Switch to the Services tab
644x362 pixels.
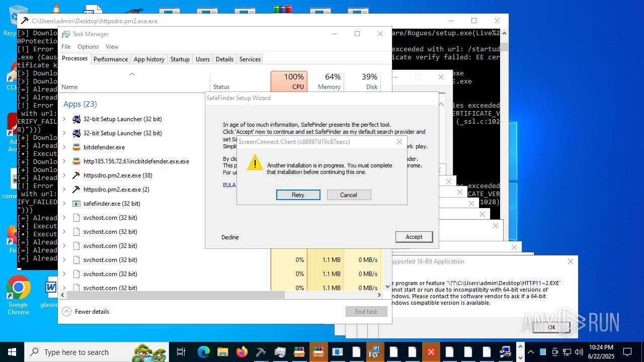click(250, 59)
